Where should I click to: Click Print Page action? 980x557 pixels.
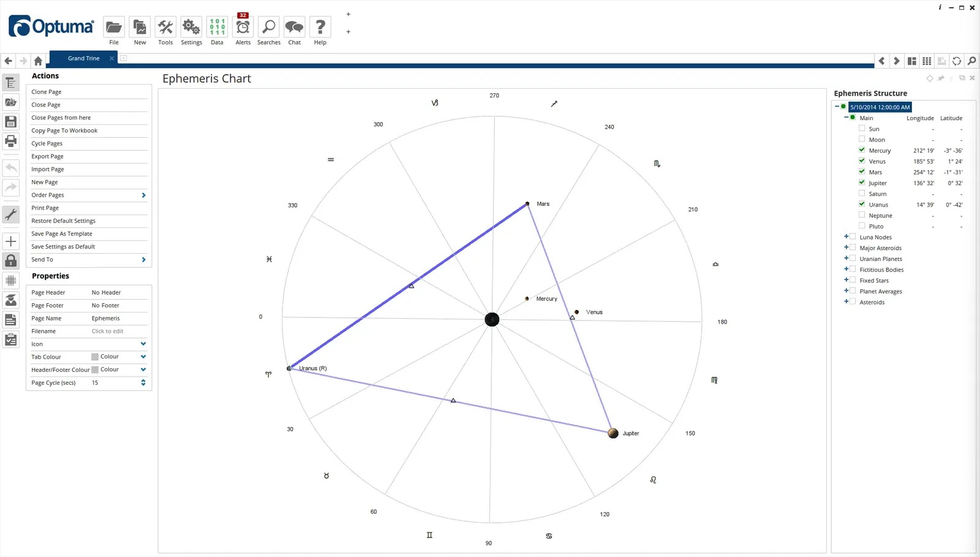click(x=45, y=208)
